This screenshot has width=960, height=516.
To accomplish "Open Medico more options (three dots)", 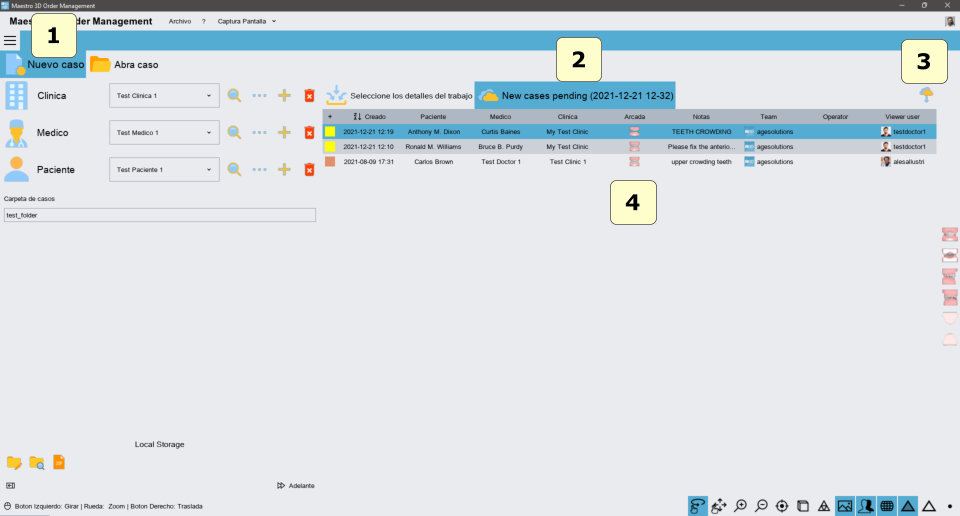I will click(x=259, y=132).
